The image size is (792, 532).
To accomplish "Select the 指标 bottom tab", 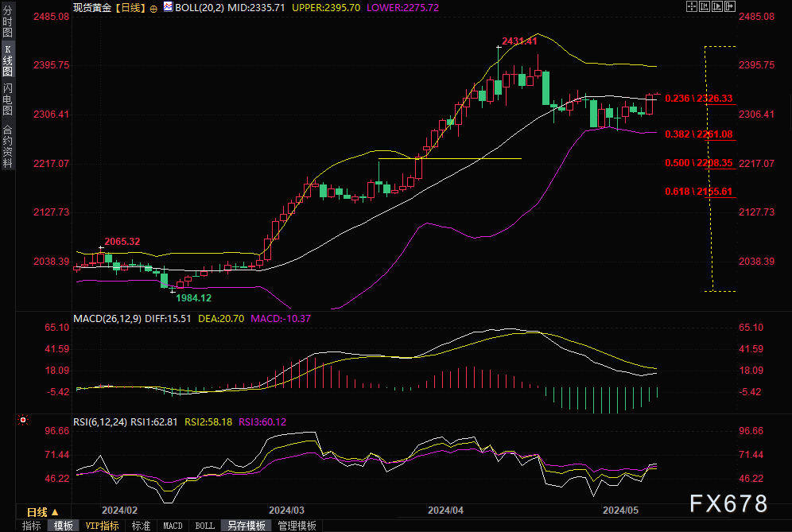I will coord(32,526).
